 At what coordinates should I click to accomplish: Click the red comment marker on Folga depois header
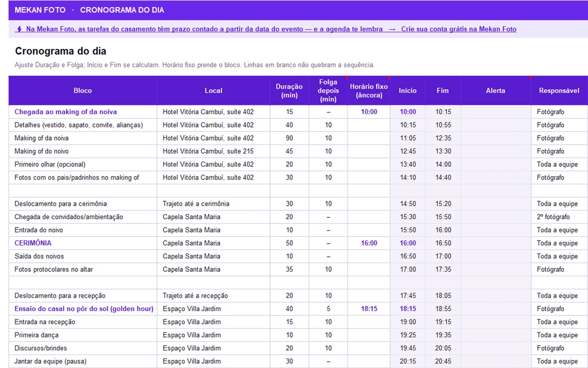click(x=346, y=78)
